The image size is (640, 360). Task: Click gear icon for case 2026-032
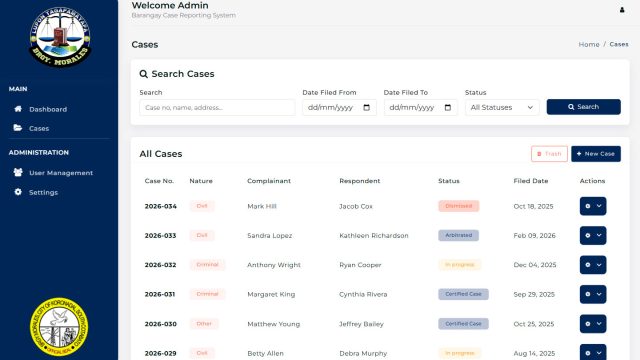(x=588, y=265)
